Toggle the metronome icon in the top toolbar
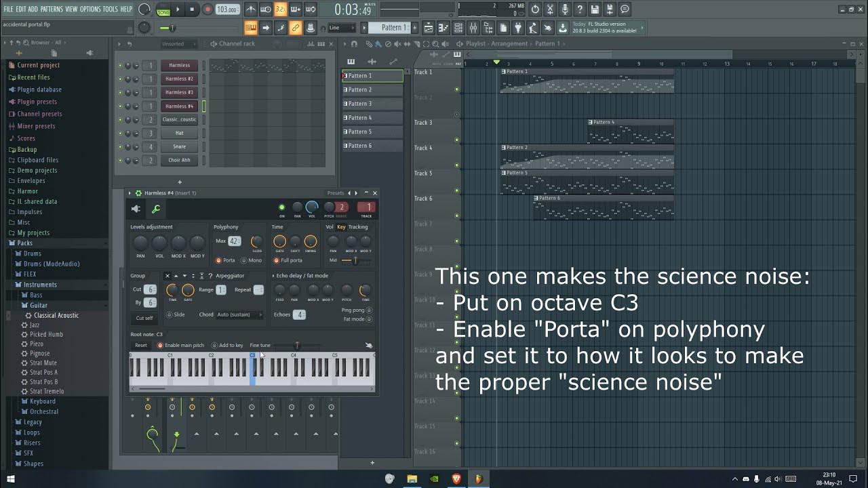Image resolution: width=868 pixels, height=488 pixels. (x=250, y=9)
